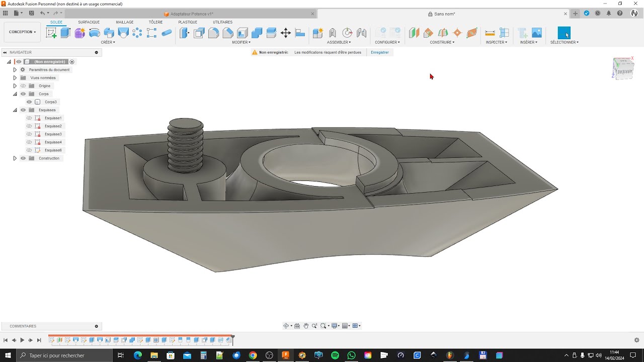The width and height of the screenshot is (644, 362).
Task: Open the CRÉER dropdown menu
Action: coord(108,42)
